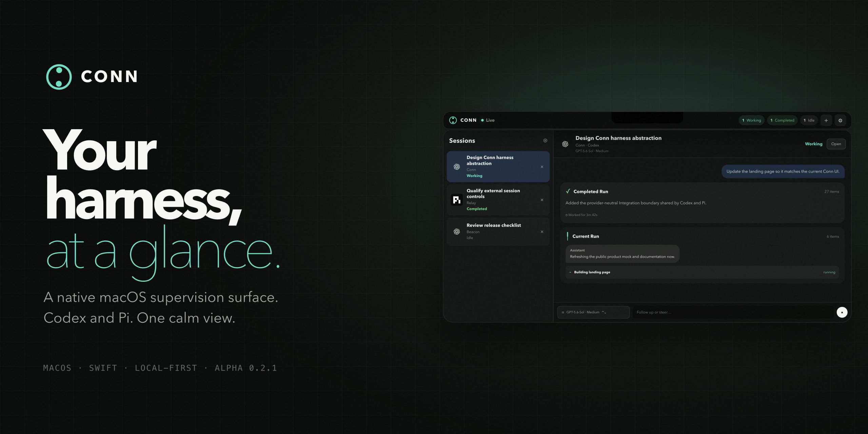Close the Review release checklist session
Image resolution: width=868 pixels, height=434 pixels.
click(542, 232)
